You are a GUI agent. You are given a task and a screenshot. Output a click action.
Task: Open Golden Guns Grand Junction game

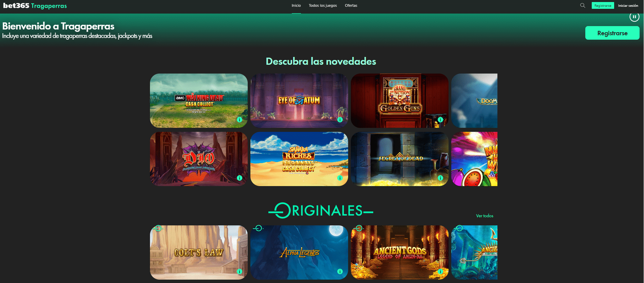(x=400, y=101)
